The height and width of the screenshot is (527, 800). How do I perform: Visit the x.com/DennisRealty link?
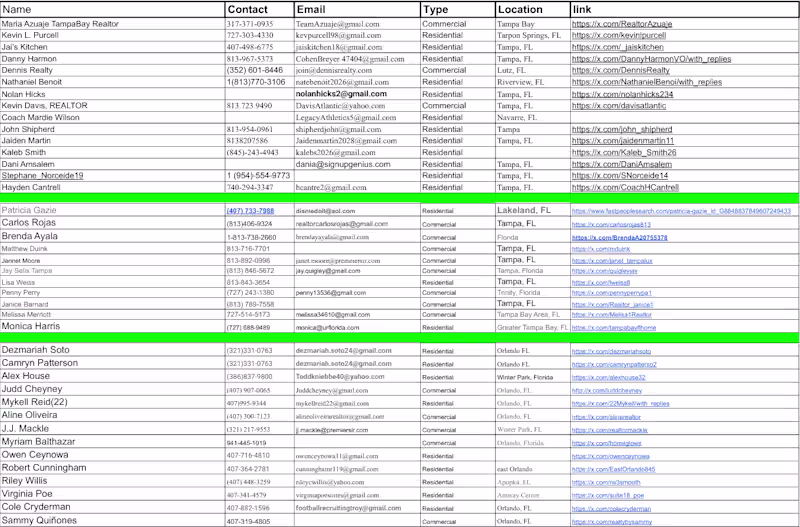coord(621,70)
